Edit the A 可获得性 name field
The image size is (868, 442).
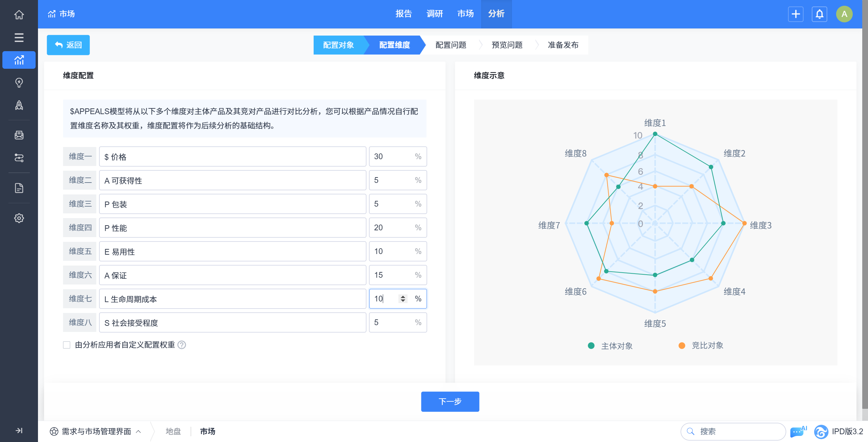pos(233,180)
